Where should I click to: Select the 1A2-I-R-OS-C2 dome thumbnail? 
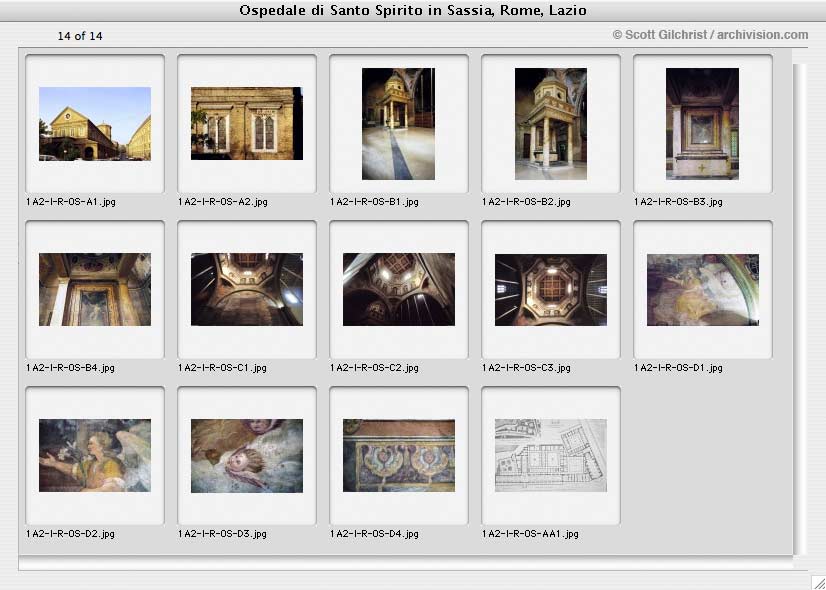pyautogui.click(x=398, y=289)
